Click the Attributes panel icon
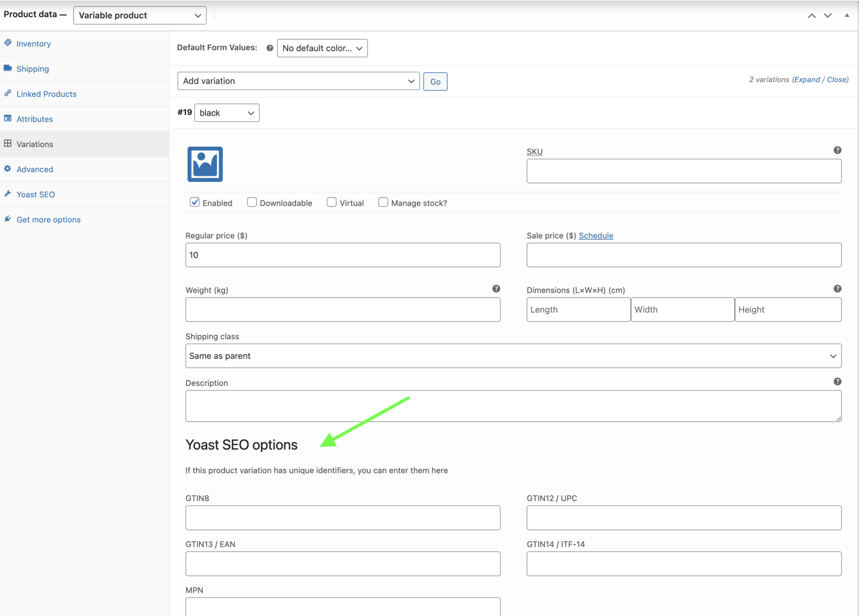 point(8,119)
